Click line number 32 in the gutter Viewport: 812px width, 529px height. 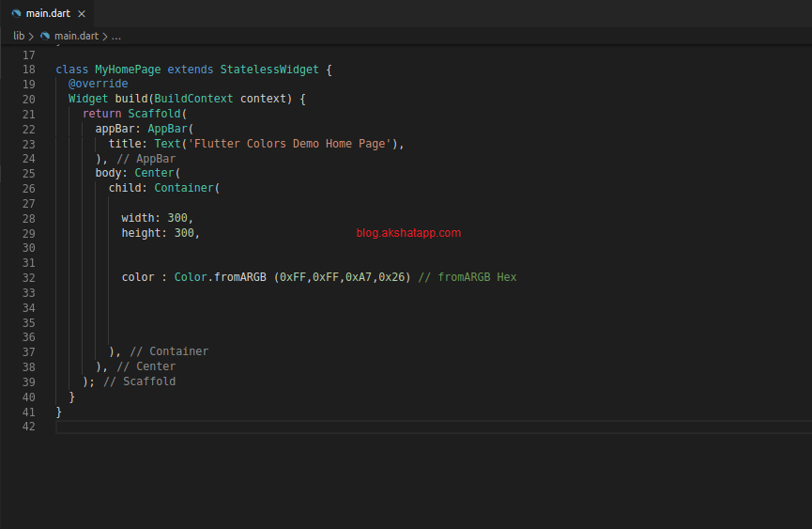click(28, 277)
